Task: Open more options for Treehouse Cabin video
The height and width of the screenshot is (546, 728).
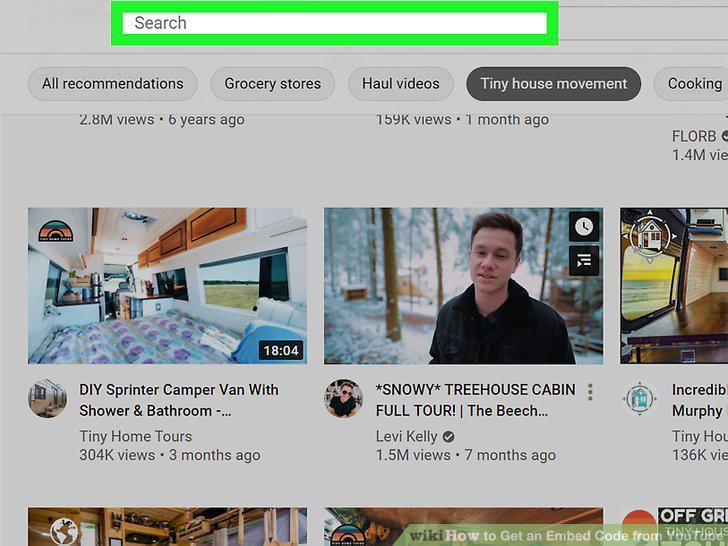Action: (x=590, y=392)
